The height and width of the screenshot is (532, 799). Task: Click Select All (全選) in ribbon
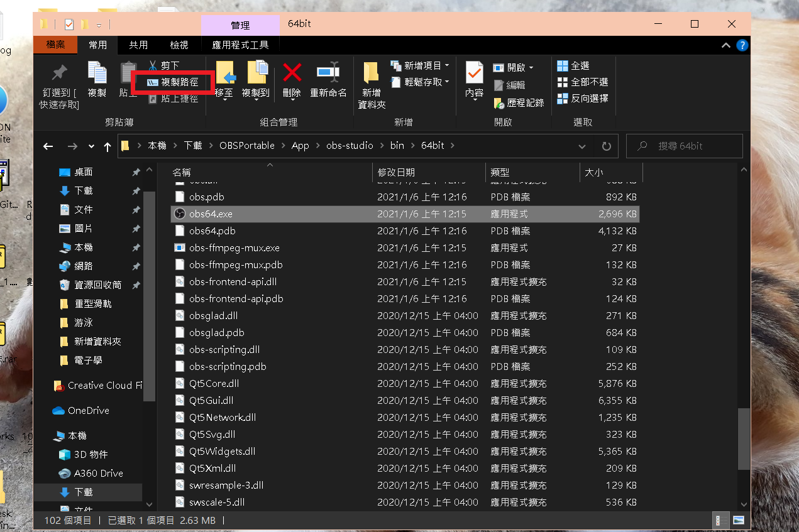(x=573, y=65)
